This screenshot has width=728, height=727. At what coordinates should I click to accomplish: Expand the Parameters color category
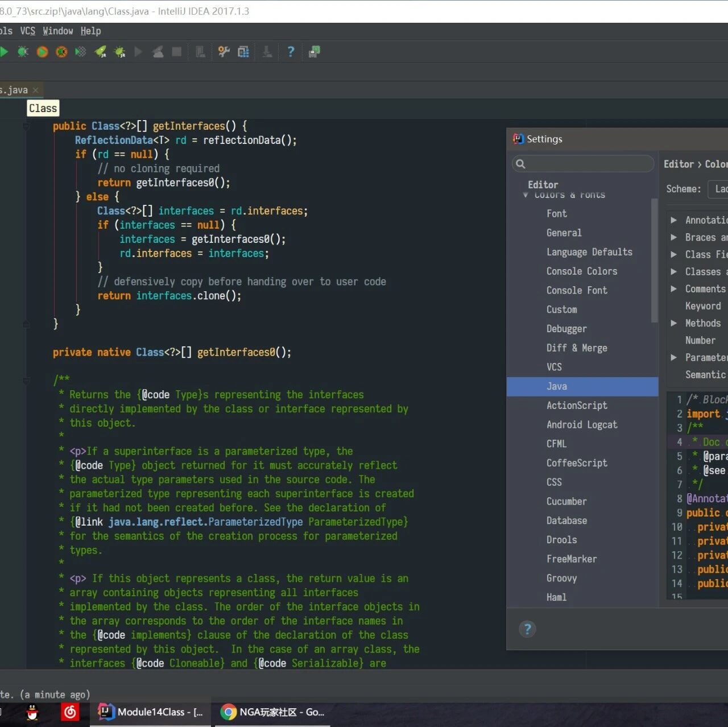pos(673,357)
